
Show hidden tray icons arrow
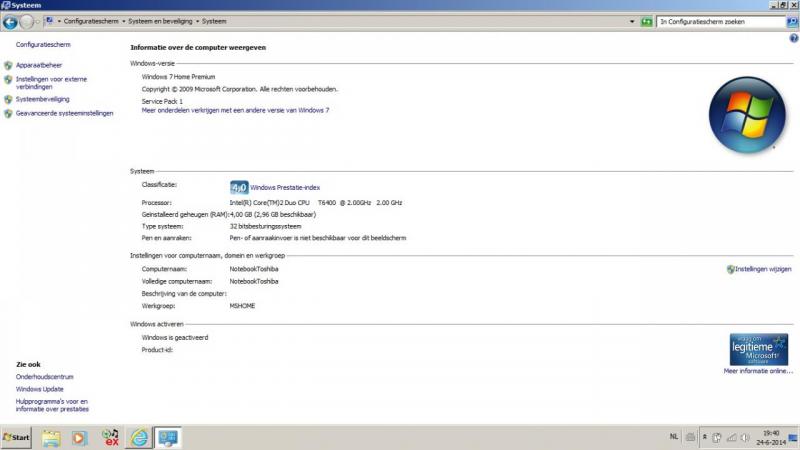705,437
